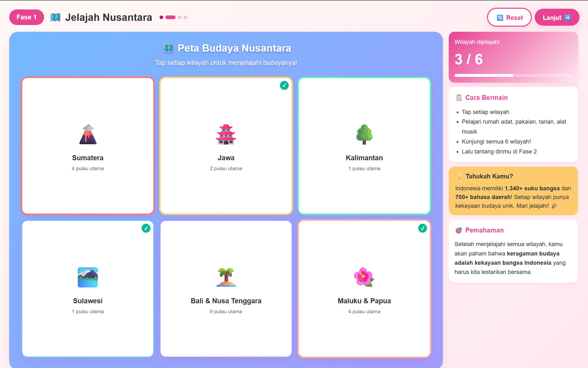Image resolution: width=588 pixels, height=368 pixels.
Task: Click the fourth phase progress dot
Action: pyautogui.click(x=186, y=17)
